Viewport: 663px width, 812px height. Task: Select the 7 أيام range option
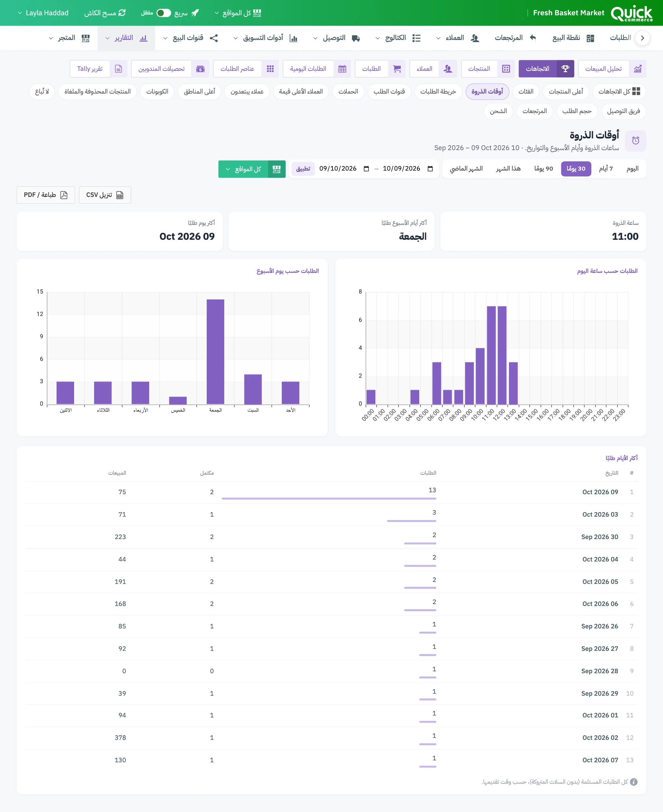[x=606, y=169]
